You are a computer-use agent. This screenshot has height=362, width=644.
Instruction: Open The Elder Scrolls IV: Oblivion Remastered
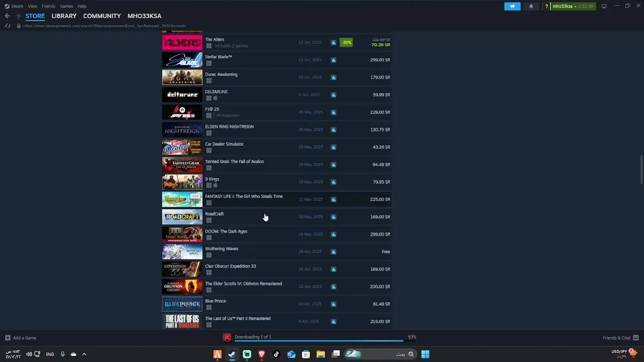[277, 286]
